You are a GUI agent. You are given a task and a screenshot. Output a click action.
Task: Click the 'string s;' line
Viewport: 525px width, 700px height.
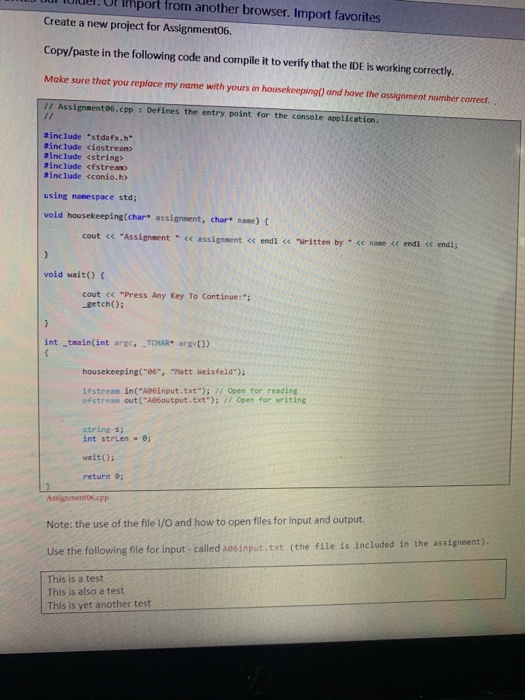click(103, 429)
